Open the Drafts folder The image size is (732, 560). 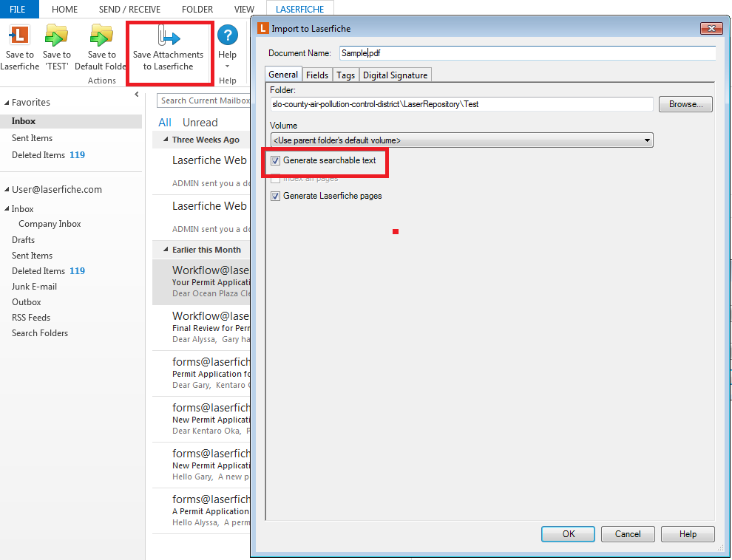(x=24, y=239)
